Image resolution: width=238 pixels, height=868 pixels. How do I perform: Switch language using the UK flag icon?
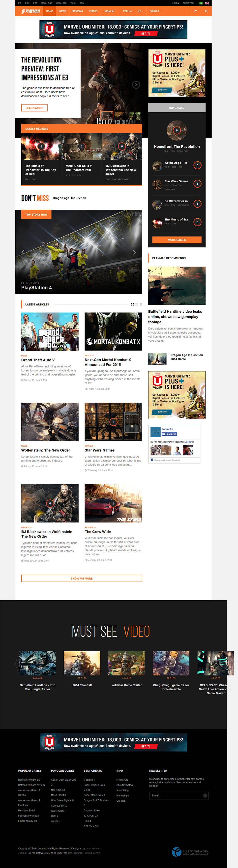coord(207,3)
